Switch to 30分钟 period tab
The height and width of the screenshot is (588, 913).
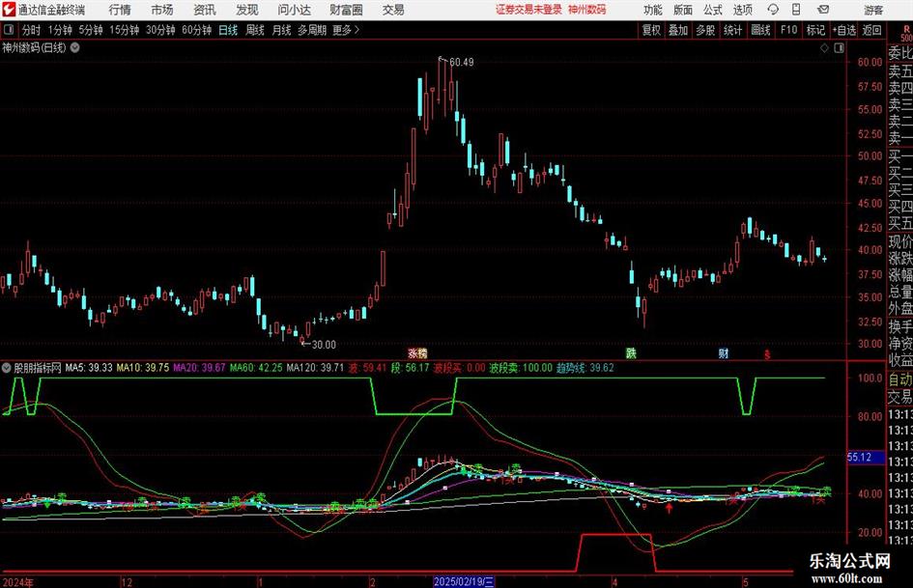pyautogui.click(x=160, y=30)
